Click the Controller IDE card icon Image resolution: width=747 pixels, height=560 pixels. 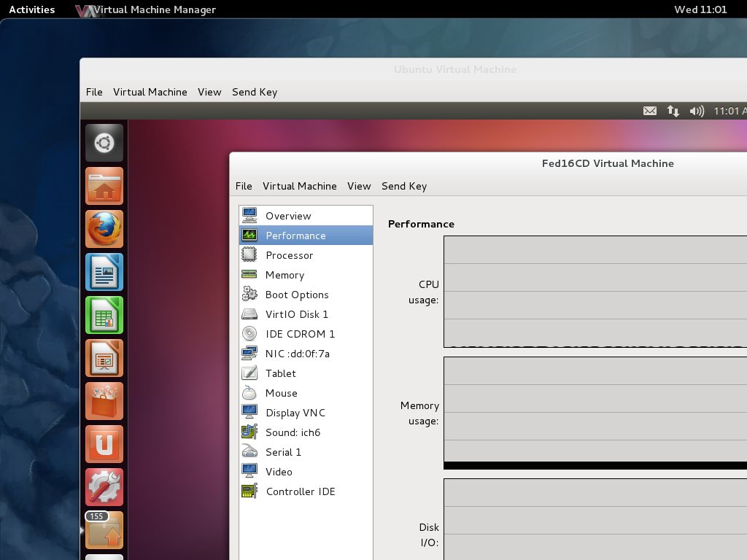249,491
